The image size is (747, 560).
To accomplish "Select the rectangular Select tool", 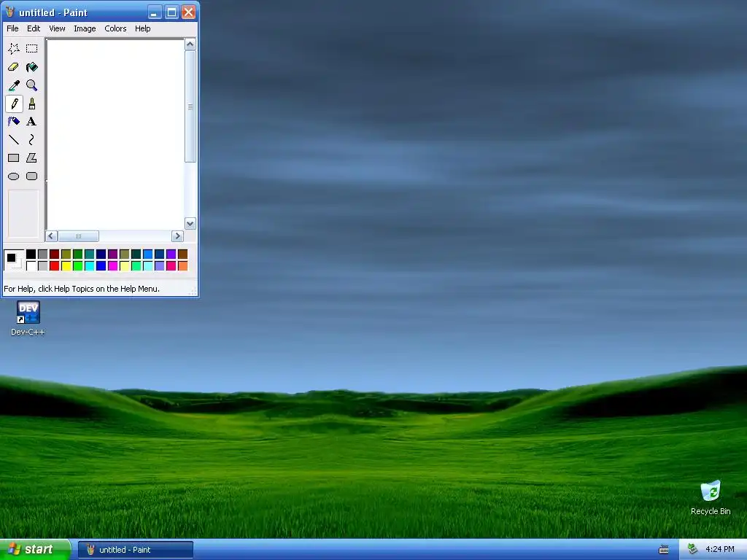I will coord(32,49).
